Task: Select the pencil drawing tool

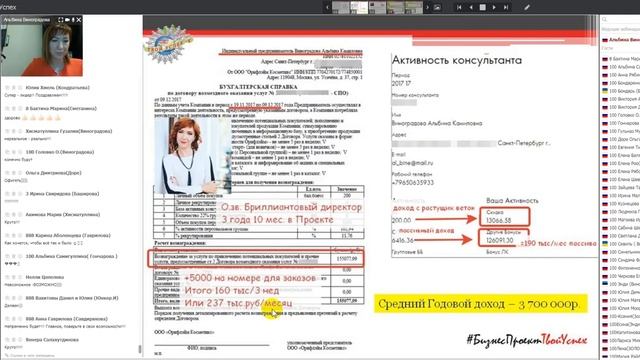Action: click(527, 7)
